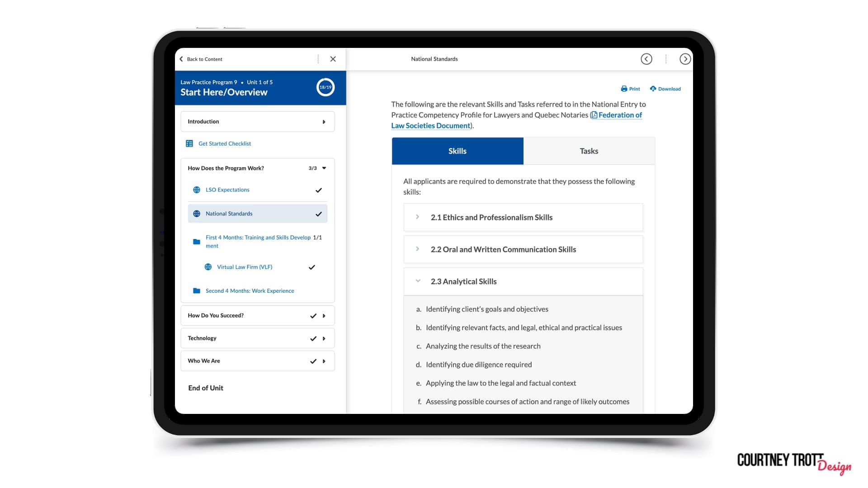Click National Standards page title in header
This screenshot has height=488, width=868.
click(434, 59)
